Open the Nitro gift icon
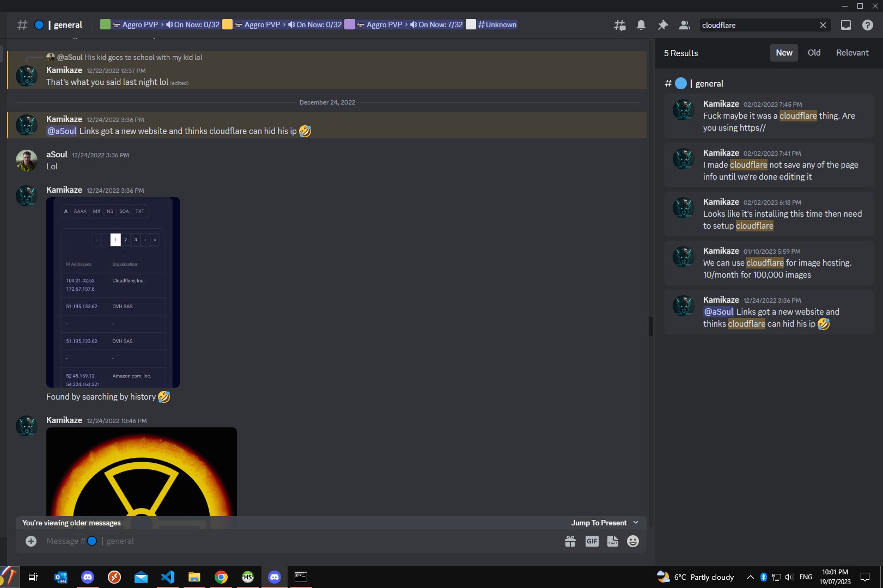 click(570, 541)
